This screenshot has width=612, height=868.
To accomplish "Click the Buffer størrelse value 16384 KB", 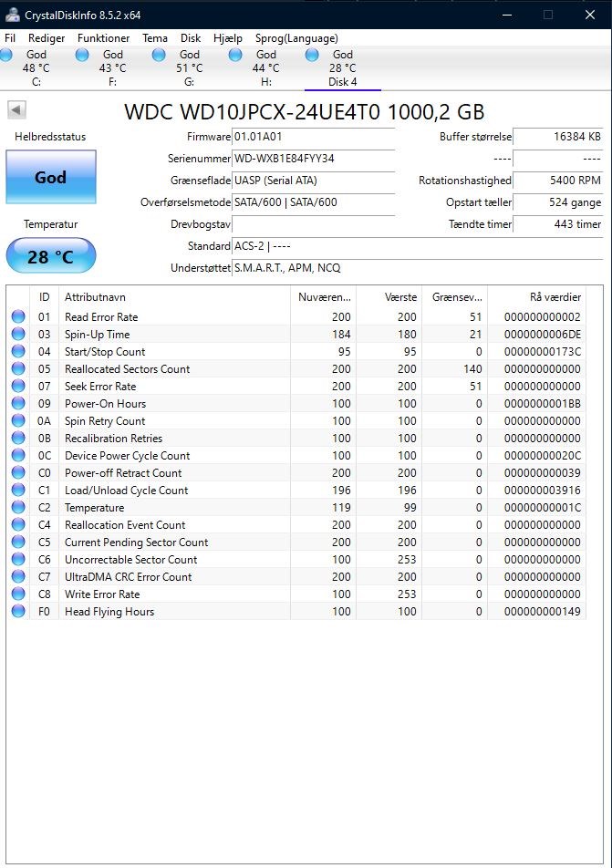I will coord(557,137).
